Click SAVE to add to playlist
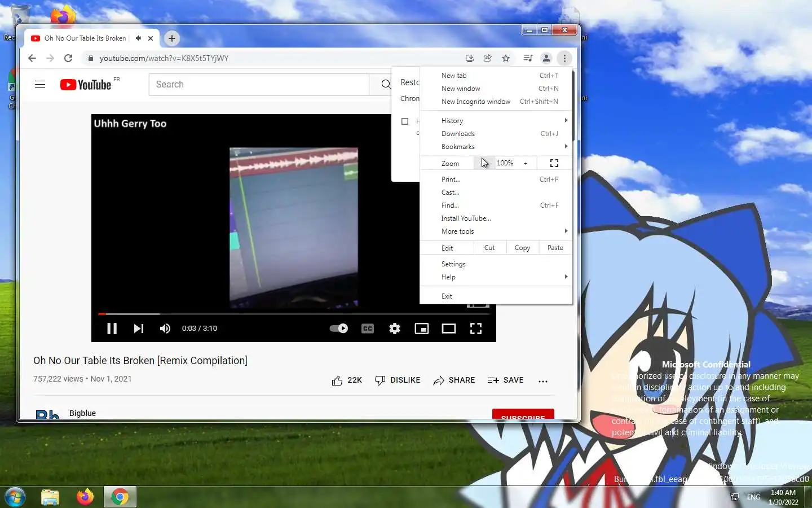Image resolution: width=812 pixels, height=508 pixels. [x=505, y=380]
